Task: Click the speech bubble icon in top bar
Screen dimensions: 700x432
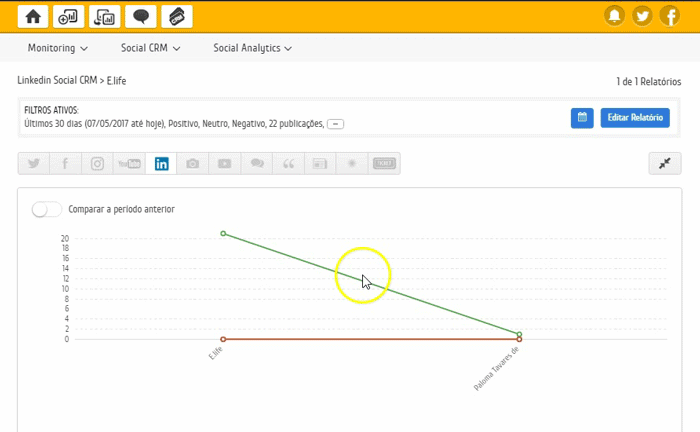Action: (141, 16)
